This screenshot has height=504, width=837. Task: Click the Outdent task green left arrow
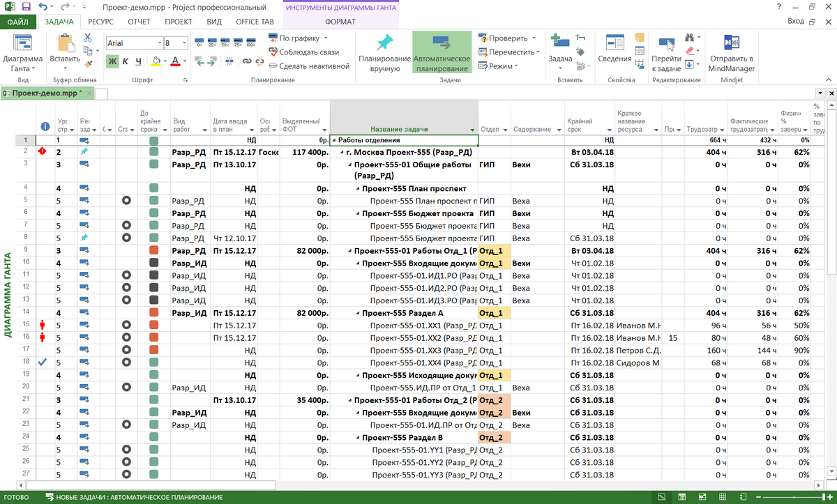(200, 61)
